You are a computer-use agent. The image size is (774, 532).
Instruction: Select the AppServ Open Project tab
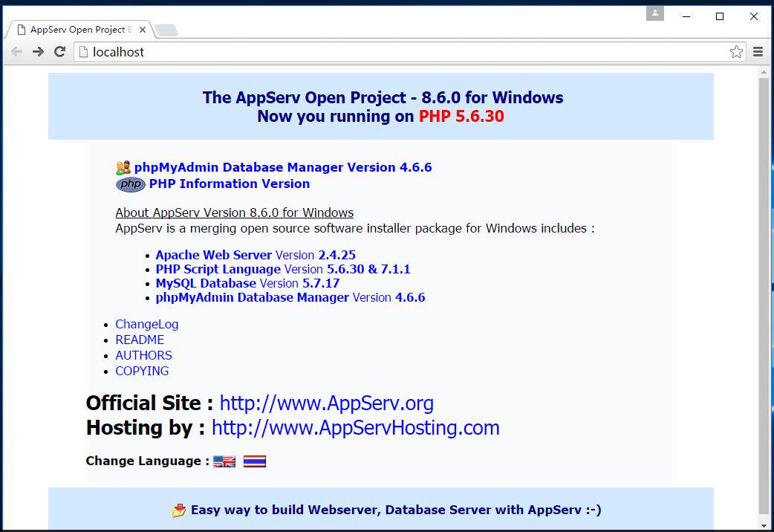[x=79, y=30]
